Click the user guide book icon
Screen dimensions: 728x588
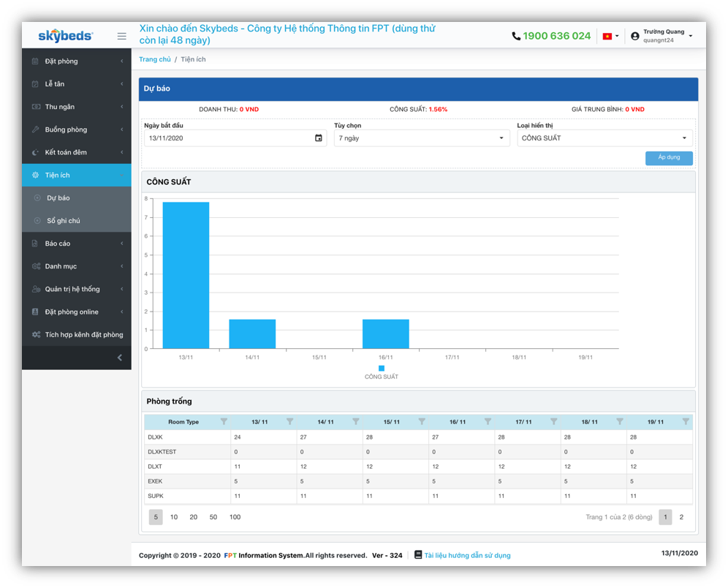click(x=418, y=555)
